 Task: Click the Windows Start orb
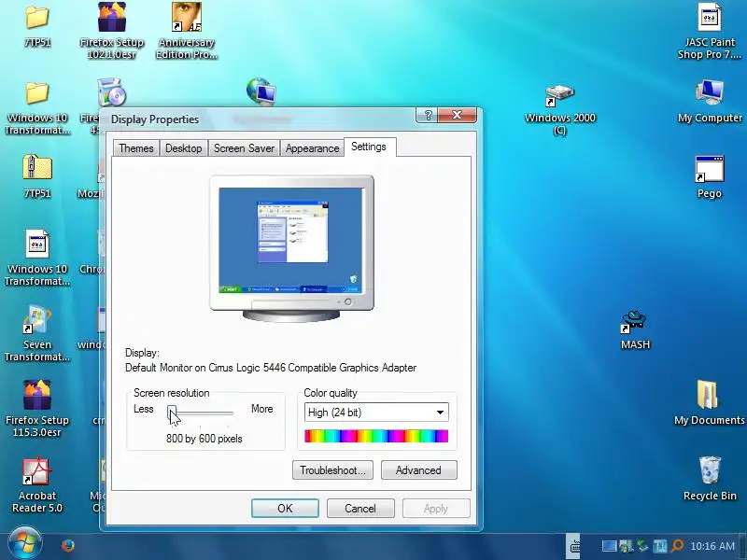(x=25, y=543)
